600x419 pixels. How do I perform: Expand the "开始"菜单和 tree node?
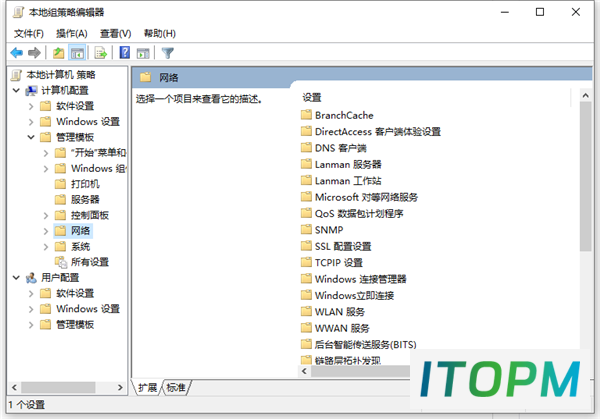pos(46,153)
